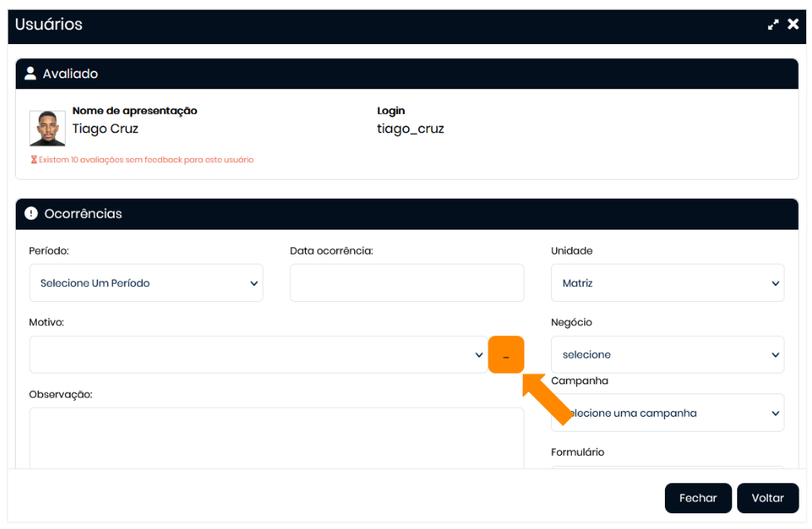This screenshot has height=529, width=812.
Task: Click the hourglass icon before the feedback warning
Action: [34, 160]
